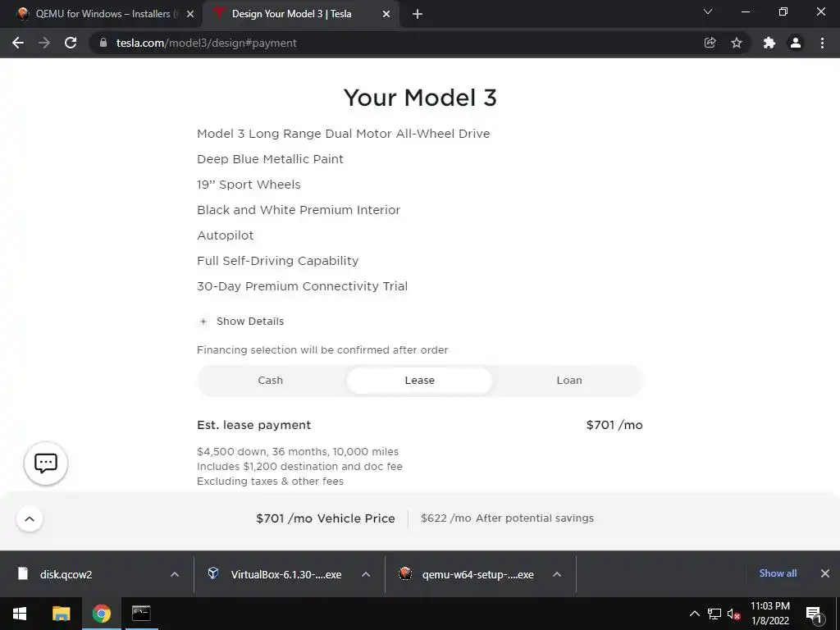Expand VirtualBox download options chevron

click(366, 574)
